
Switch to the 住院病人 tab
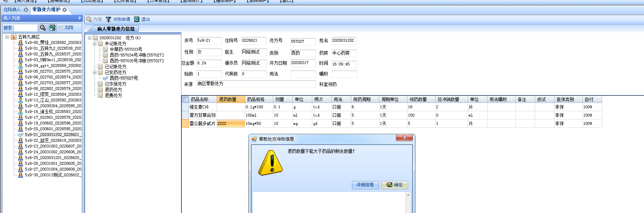12,10
